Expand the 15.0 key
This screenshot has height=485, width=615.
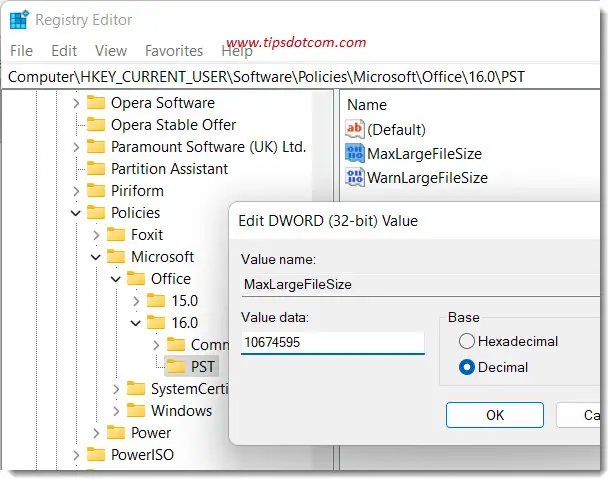[x=136, y=301]
